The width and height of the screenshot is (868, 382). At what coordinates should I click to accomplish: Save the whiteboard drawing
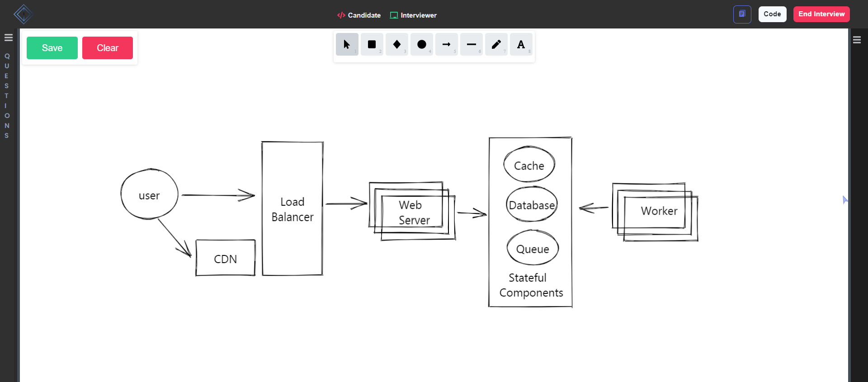coord(52,48)
